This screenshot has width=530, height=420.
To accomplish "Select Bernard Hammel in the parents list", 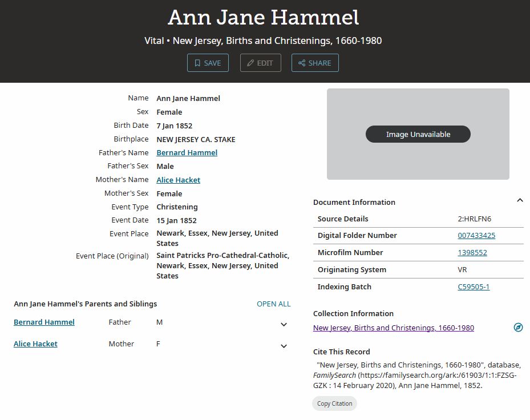I will click(x=44, y=322).
